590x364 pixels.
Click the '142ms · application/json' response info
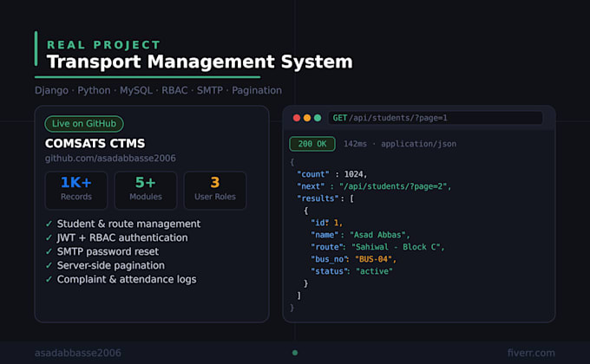pos(400,144)
